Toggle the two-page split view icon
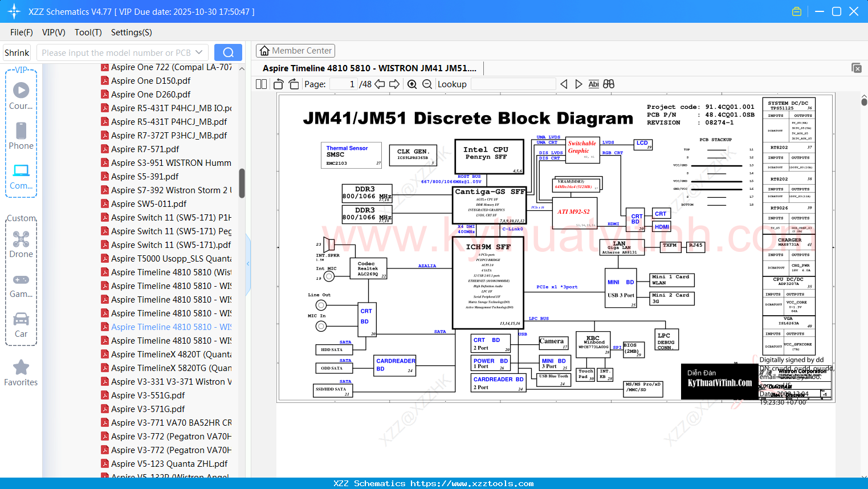 point(262,84)
